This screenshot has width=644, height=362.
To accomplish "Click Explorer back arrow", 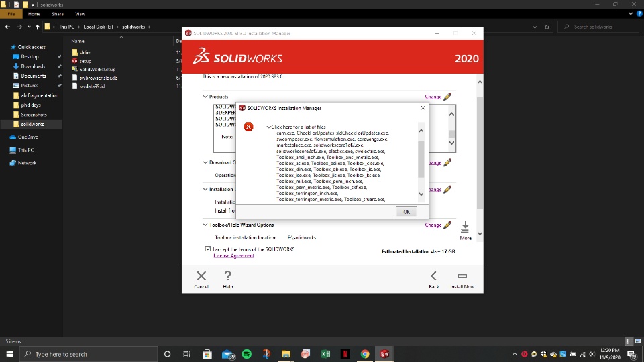I will 8,27.
